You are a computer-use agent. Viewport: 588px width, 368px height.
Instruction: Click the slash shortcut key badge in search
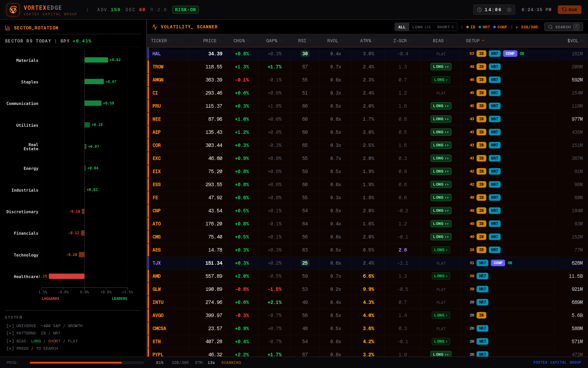pyautogui.click(x=576, y=27)
